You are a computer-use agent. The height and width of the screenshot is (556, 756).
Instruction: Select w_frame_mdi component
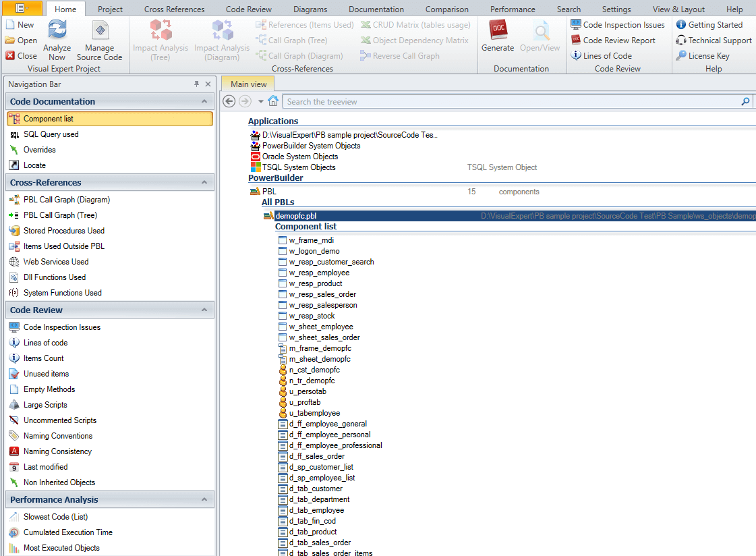tap(311, 240)
